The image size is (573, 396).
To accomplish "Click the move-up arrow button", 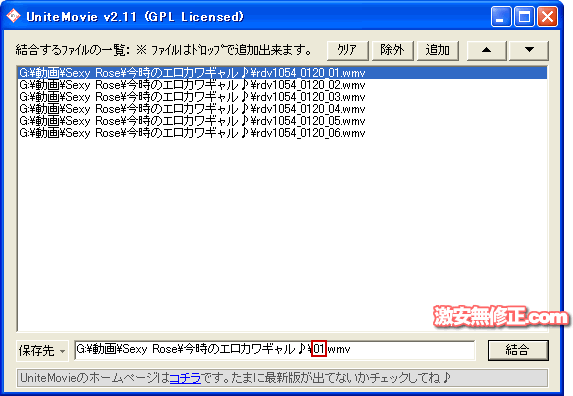I will pyautogui.click(x=486, y=50).
